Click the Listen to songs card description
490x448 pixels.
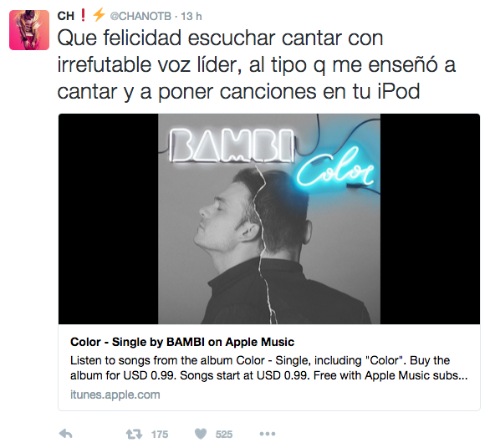click(x=268, y=368)
